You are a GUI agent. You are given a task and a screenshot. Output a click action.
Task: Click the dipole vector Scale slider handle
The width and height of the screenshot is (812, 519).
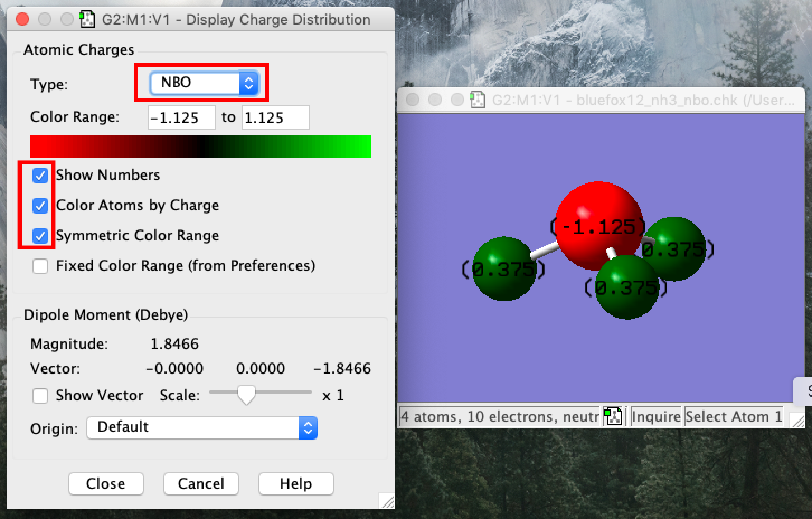tap(246, 394)
